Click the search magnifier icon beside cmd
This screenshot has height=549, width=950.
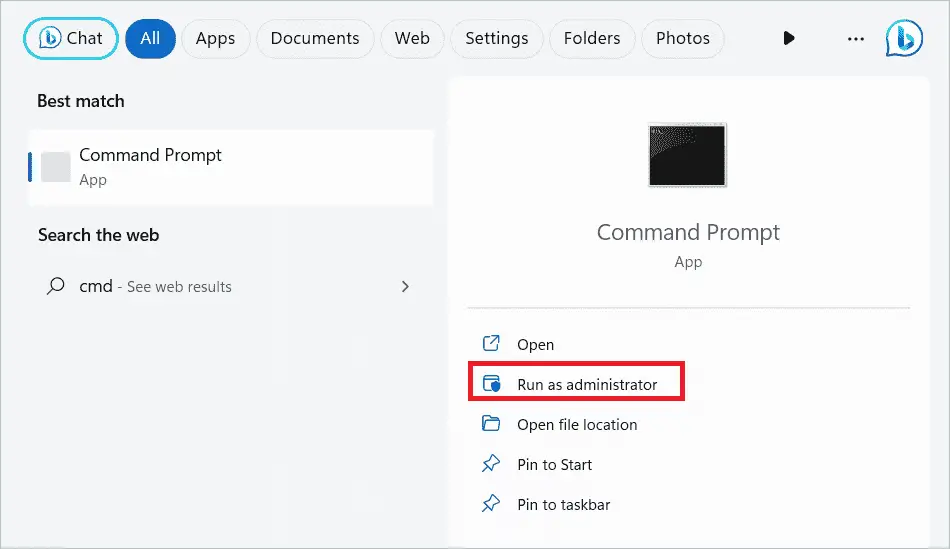56,285
